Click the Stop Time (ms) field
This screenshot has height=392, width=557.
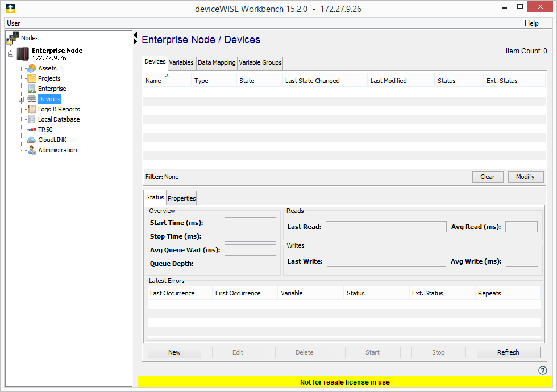point(250,236)
